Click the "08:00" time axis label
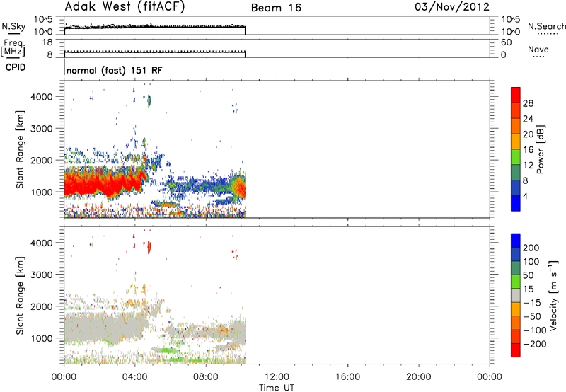Image resolution: width=566 pixels, height=392 pixels. click(206, 377)
